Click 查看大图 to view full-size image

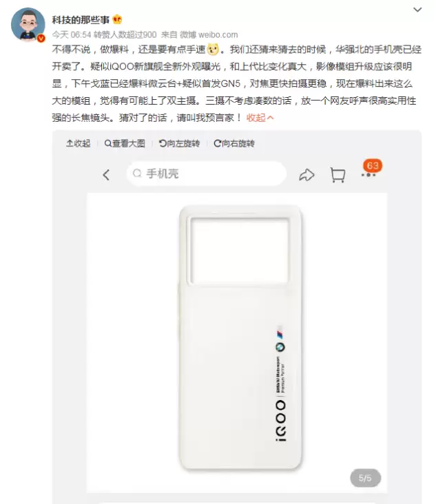(125, 143)
